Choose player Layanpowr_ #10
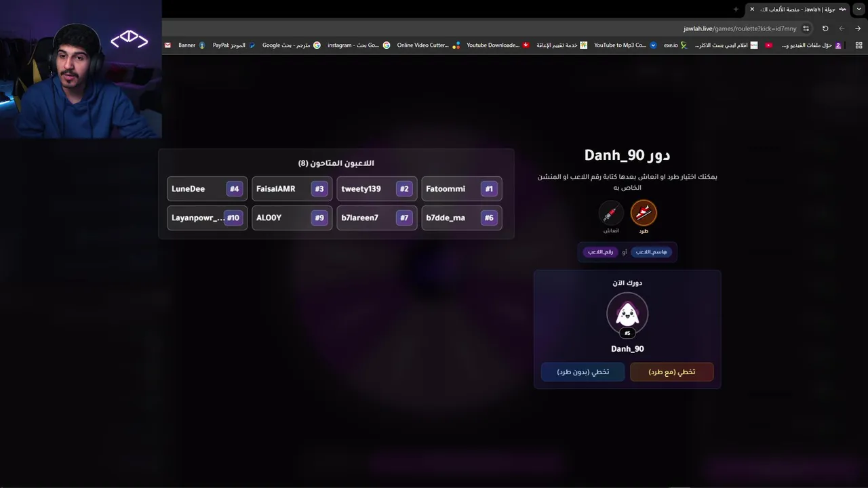This screenshot has width=868, height=488. 208,218
